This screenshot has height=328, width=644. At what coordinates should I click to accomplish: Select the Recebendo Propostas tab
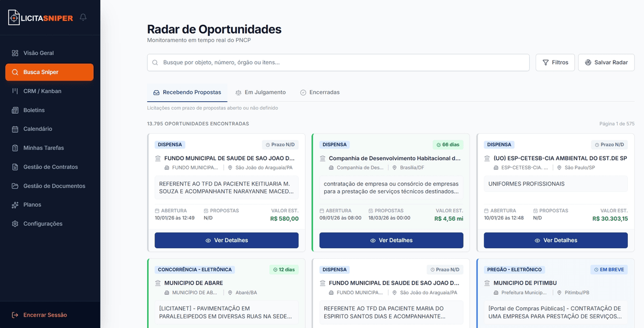[x=187, y=92]
